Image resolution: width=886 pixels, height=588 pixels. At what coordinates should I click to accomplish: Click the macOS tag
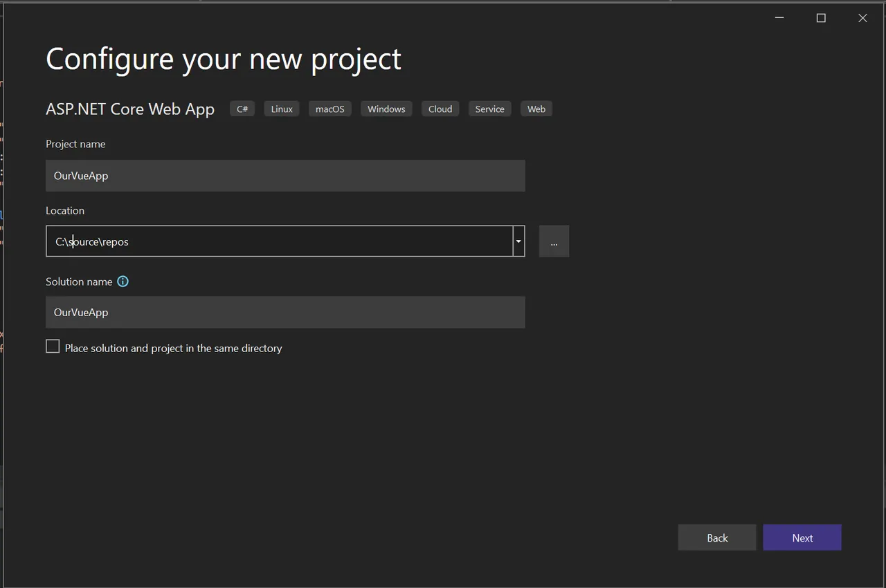coord(330,109)
